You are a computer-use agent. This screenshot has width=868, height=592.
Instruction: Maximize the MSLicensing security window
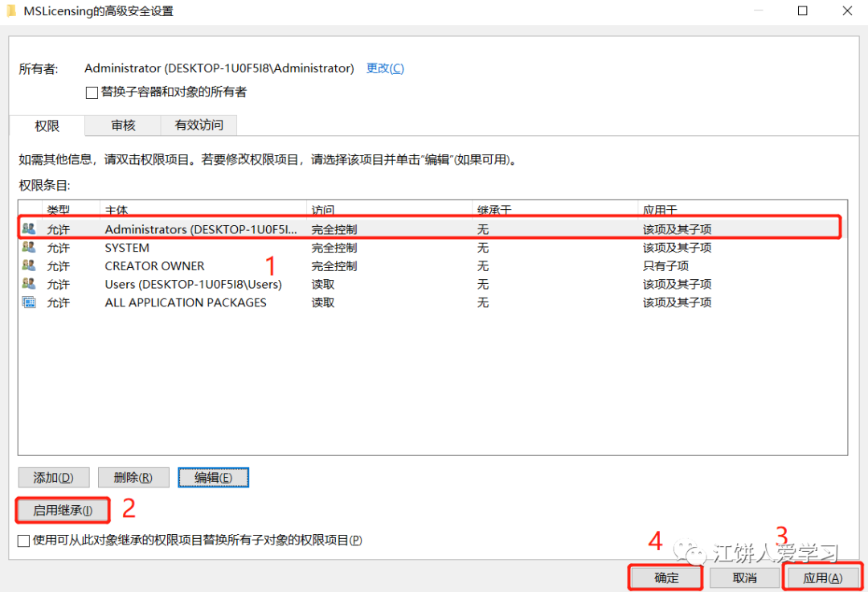[x=802, y=10]
